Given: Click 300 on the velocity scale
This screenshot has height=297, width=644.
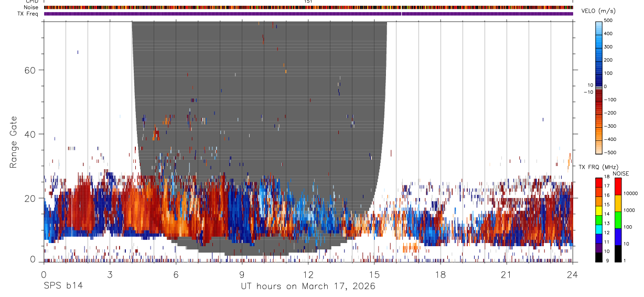Looking at the screenshot, I should point(608,47).
